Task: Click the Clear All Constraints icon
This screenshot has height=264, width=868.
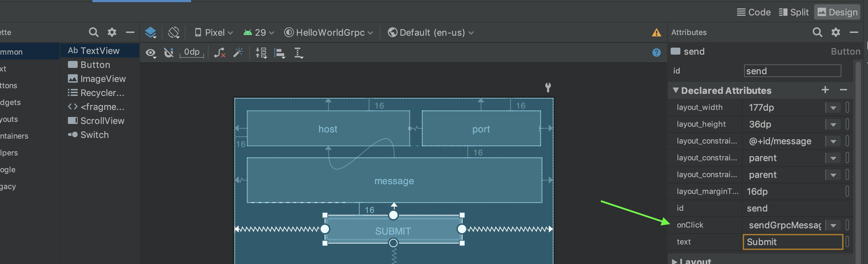Action: point(219,53)
